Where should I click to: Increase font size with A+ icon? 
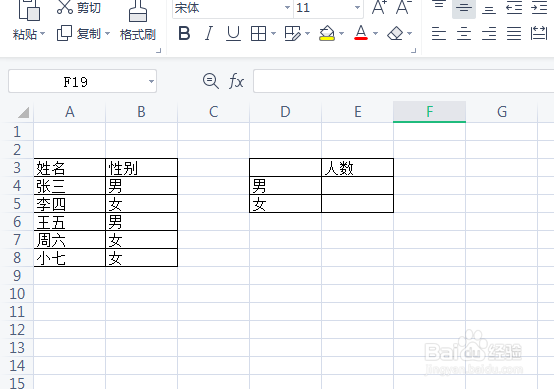point(379,7)
